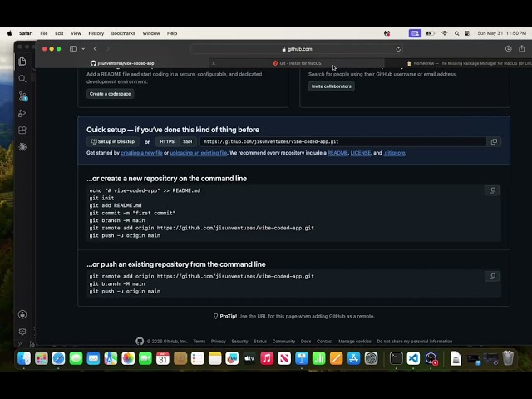
Task: Open Finder from the Dock
Action: [x=24, y=358]
